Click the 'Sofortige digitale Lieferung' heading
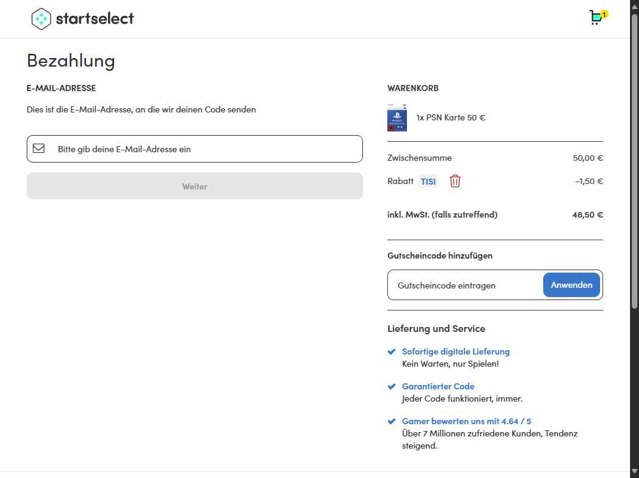Image resolution: width=639 pixels, height=478 pixels. [x=456, y=351]
